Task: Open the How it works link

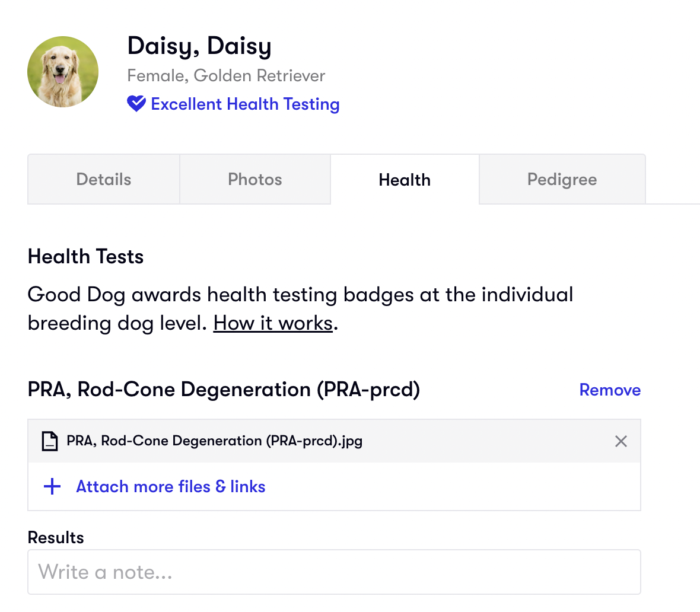Action: pyautogui.click(x=273, y=323)
